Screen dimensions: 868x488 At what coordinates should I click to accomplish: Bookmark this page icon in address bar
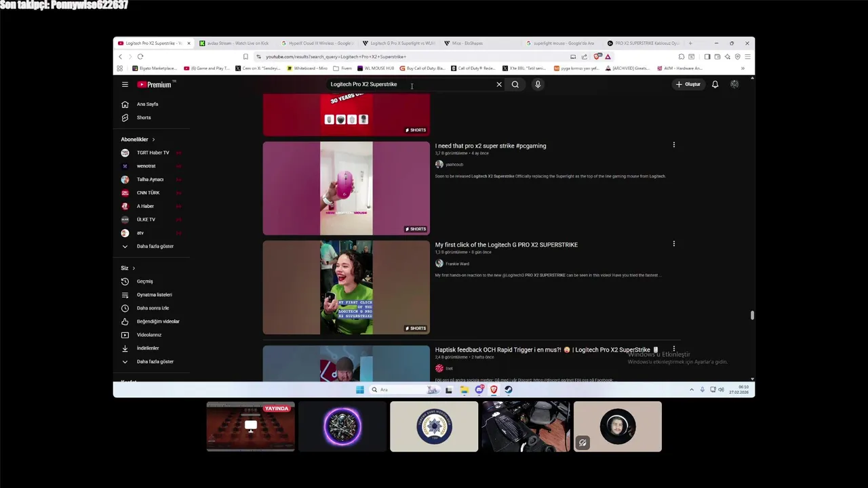245,57
